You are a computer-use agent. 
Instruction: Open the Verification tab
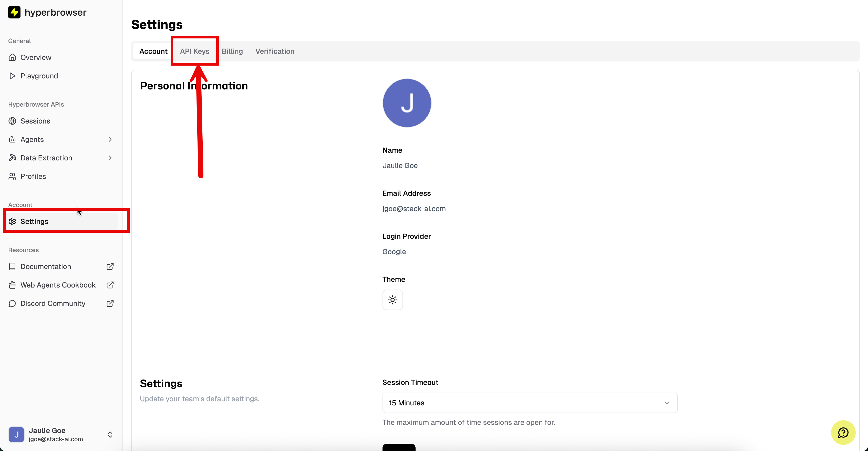tap(275, 51)
